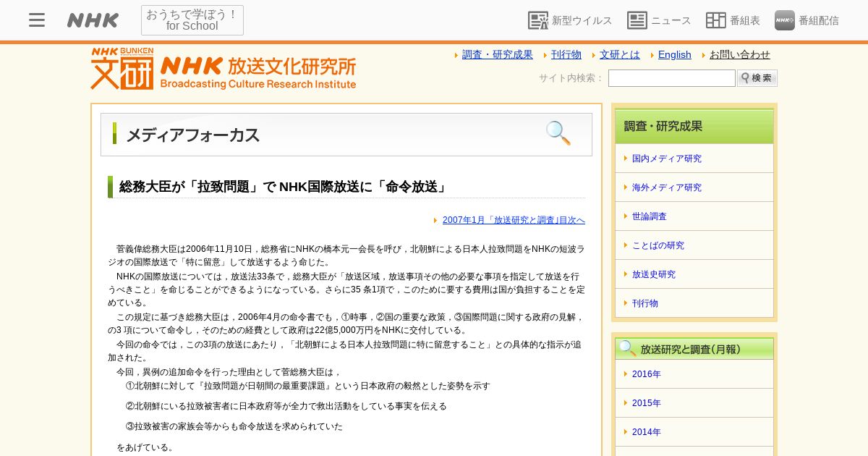Open おうちで学ぼう for School button
The height and width of the screenshot is (456, 868).
tap(192, 20)
